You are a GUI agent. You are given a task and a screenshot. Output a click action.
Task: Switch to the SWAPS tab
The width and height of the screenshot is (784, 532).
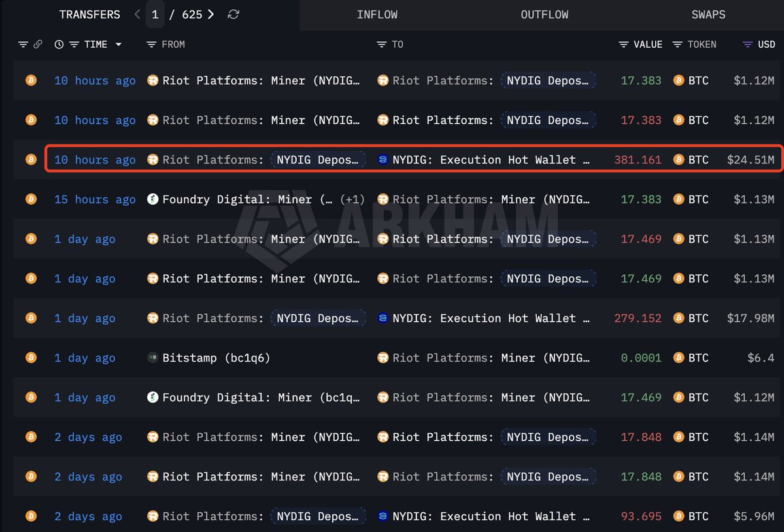pyautogui.click(x=708, y=14)
